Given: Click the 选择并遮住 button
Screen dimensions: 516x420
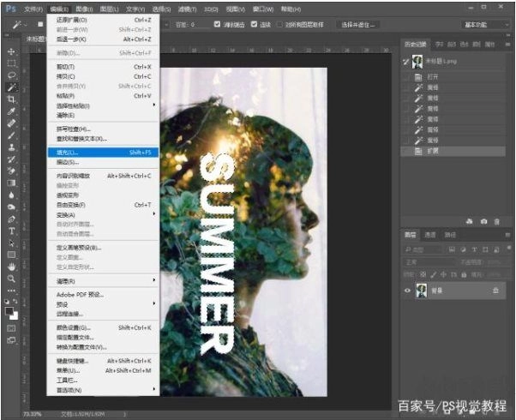Looking at the screenshot, I should [x=358, y=25].
